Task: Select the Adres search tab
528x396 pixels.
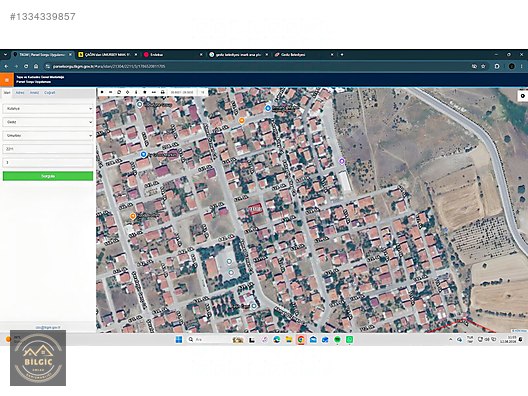Action: (x=20, y=93)
